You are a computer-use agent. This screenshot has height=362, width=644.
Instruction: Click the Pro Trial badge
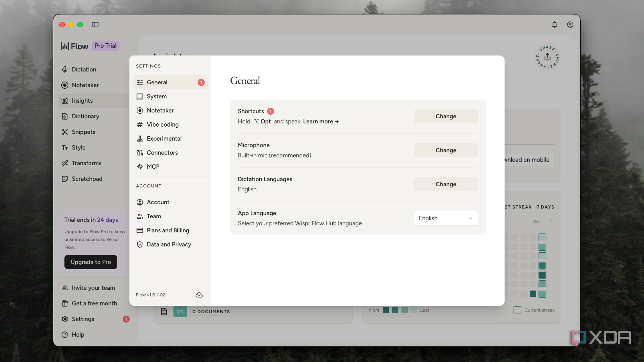105,46
